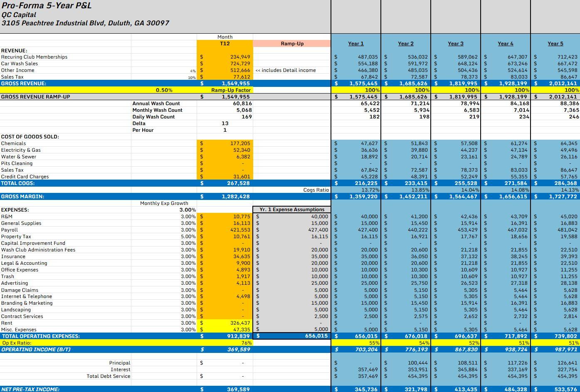
Task: Select the 'Yr. 1 Expense Assumptions' header
Action: coord(292,210)
